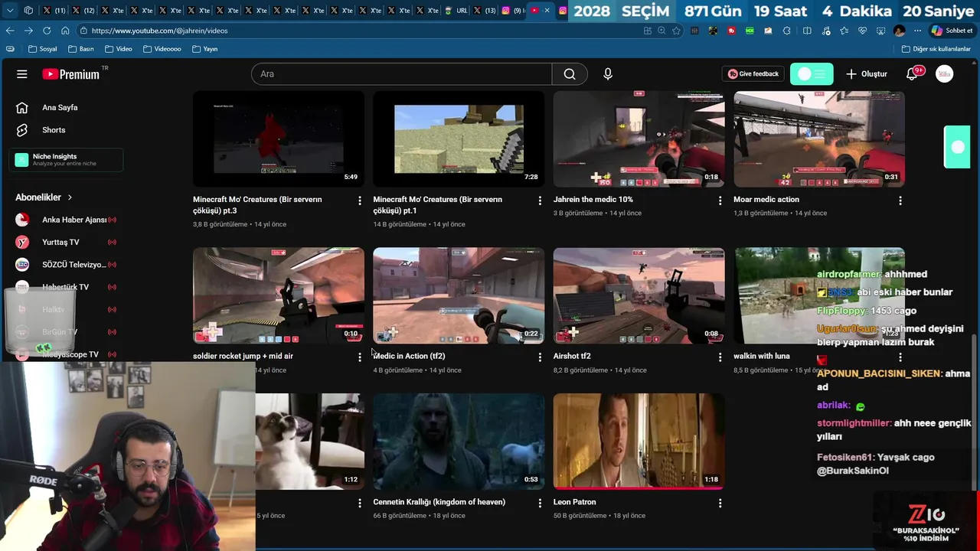Image resolution: width=980 pixels, height=551 pixels.
Task: Open options menu for Airshot tf2
Action: pos(720,357)
